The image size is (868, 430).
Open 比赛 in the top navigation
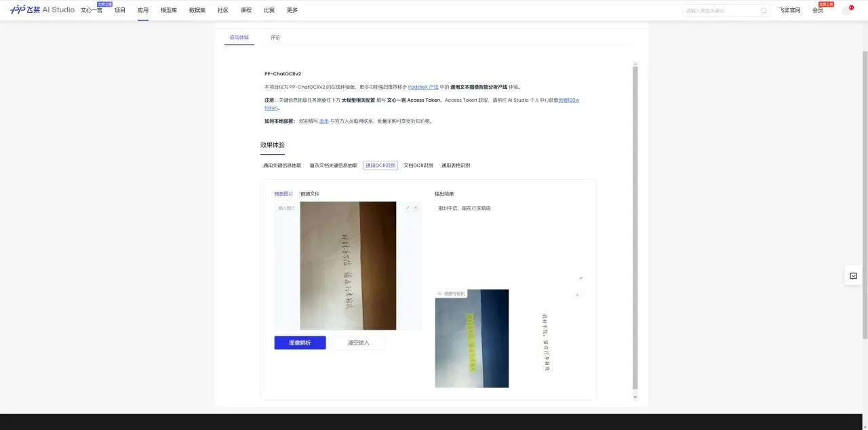coord(269,10)
